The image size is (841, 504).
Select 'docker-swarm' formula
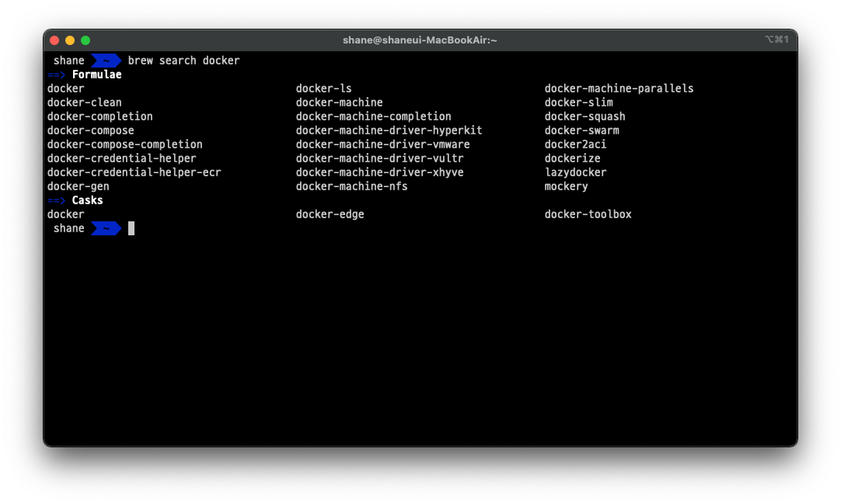(582, 130)
